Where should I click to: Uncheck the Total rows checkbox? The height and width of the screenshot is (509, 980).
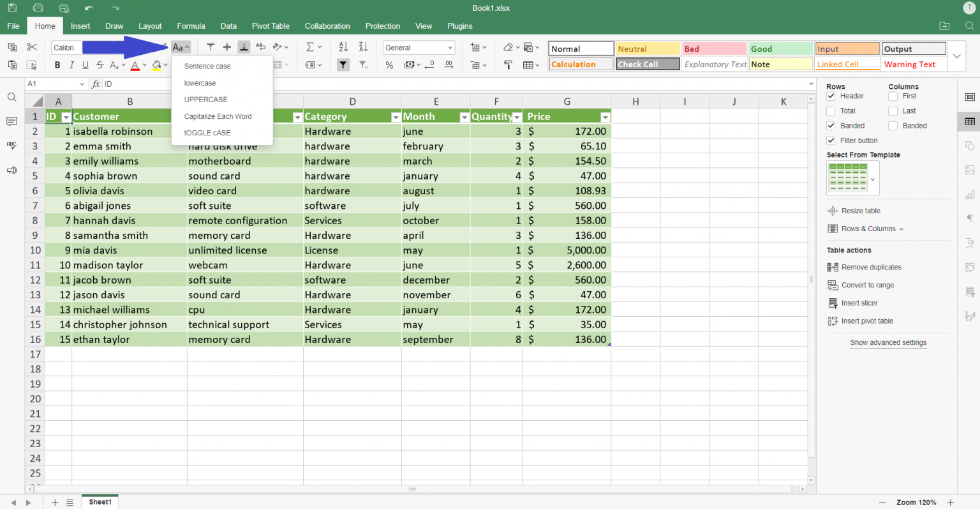(x=831, y=110)
